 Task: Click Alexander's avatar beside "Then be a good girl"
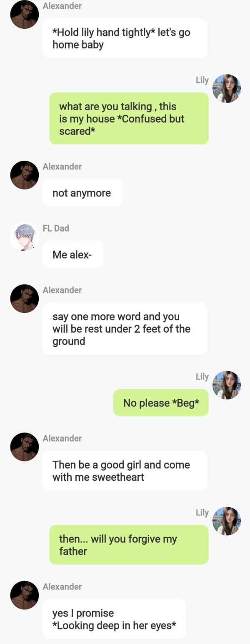coord(24,447)
